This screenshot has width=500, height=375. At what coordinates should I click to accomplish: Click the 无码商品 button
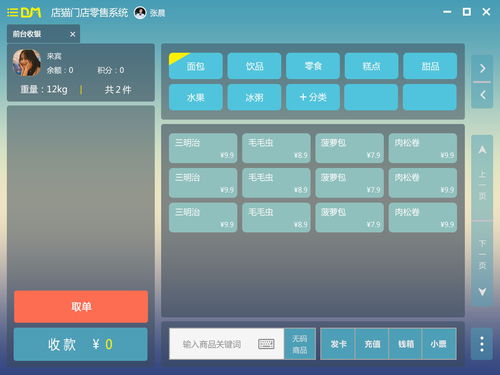[x=300, y=344]
